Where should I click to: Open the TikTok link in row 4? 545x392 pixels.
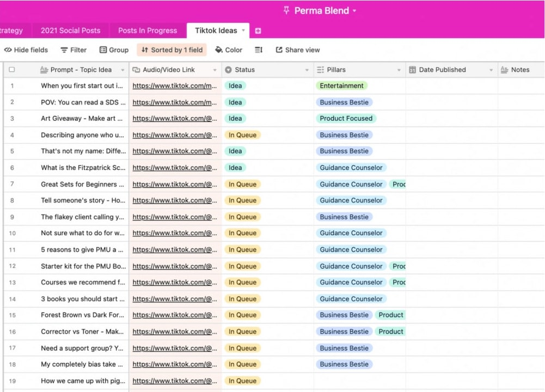pyautogui.click(x=174, y=135)
